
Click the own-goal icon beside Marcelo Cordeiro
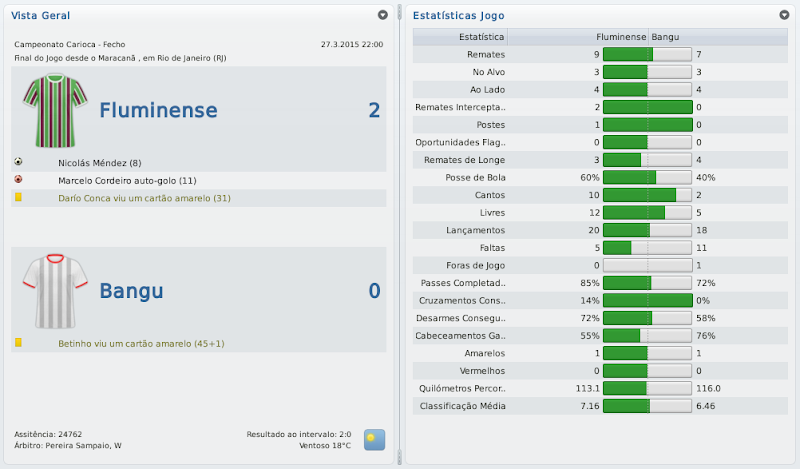coord(18,180)
